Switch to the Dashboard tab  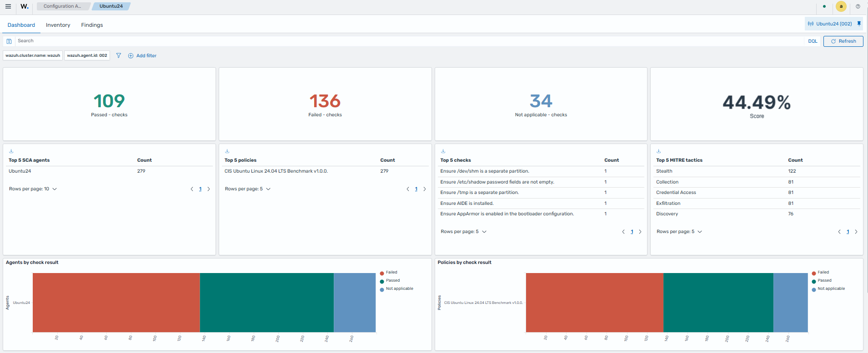[21, 25]
